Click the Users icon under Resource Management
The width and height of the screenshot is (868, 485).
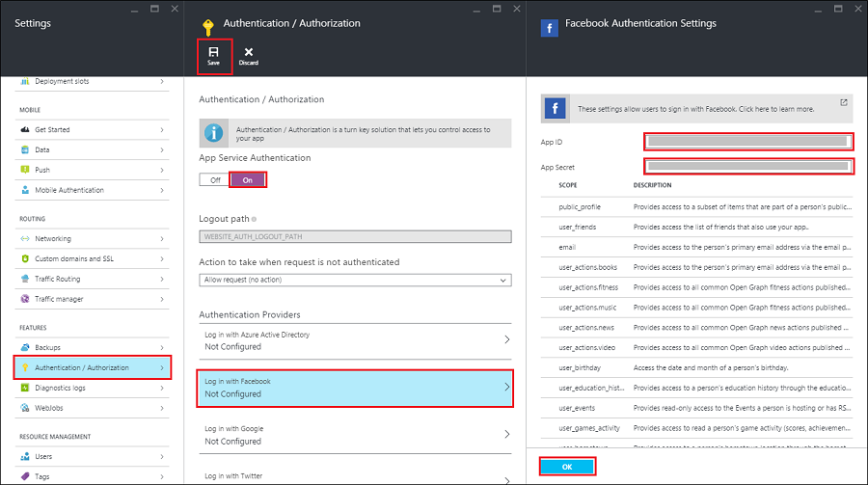[25, 456]
